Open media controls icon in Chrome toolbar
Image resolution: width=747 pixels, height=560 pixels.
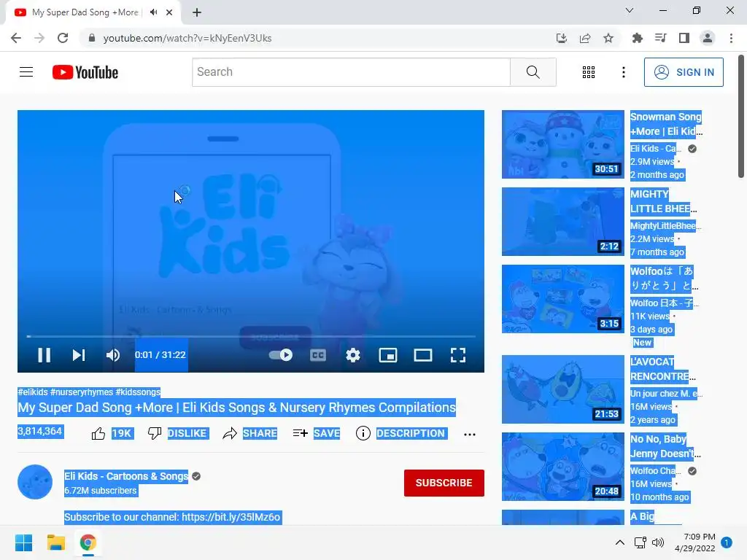660,38
